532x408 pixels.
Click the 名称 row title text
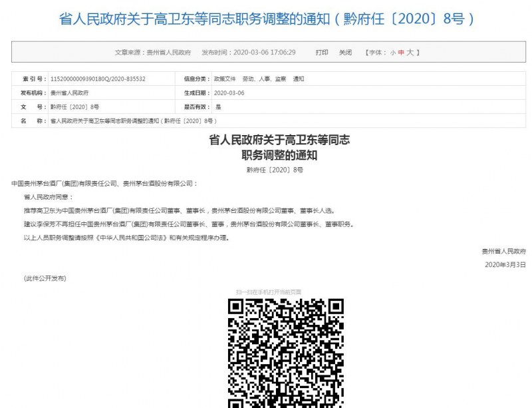pyautogui.click(x=134, y=120)
